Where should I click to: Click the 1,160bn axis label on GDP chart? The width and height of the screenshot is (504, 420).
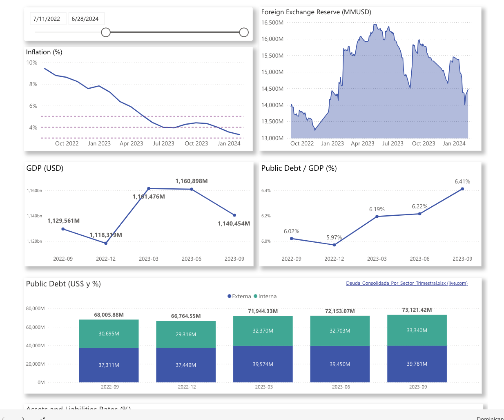click(34, 191)
